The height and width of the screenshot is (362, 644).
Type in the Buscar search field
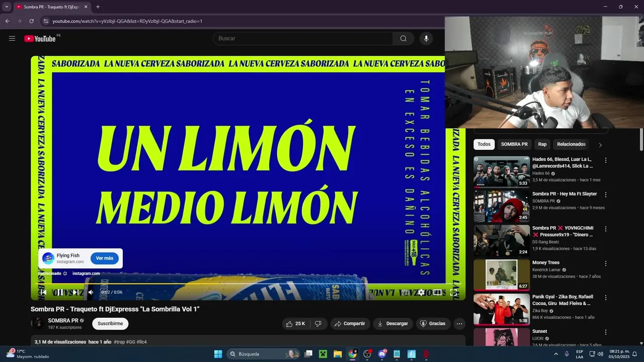coord(303,39)
